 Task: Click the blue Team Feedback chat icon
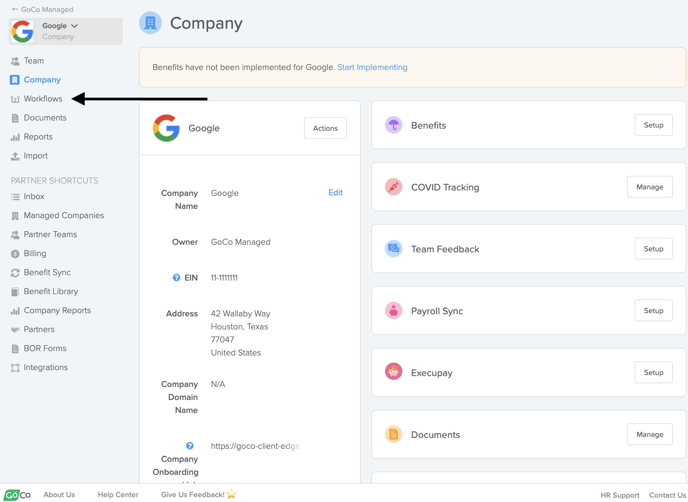(394, 249)
